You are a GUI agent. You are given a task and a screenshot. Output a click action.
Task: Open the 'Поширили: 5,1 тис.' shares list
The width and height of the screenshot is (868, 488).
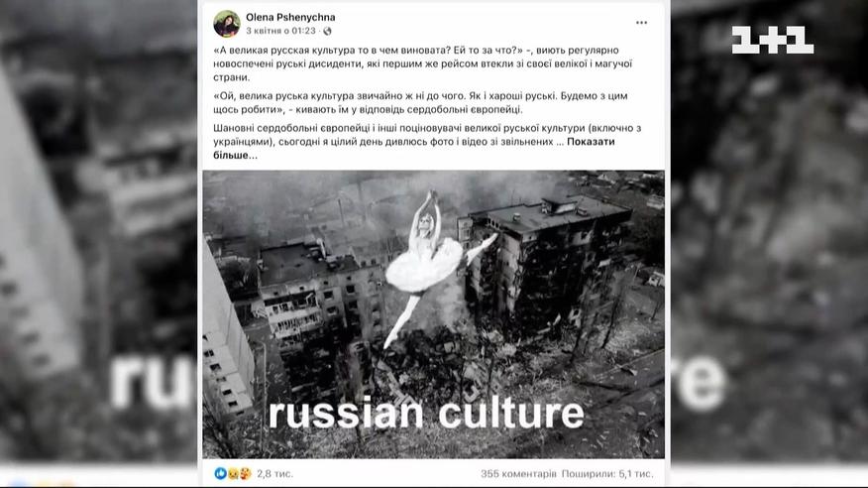coord(607,473)
